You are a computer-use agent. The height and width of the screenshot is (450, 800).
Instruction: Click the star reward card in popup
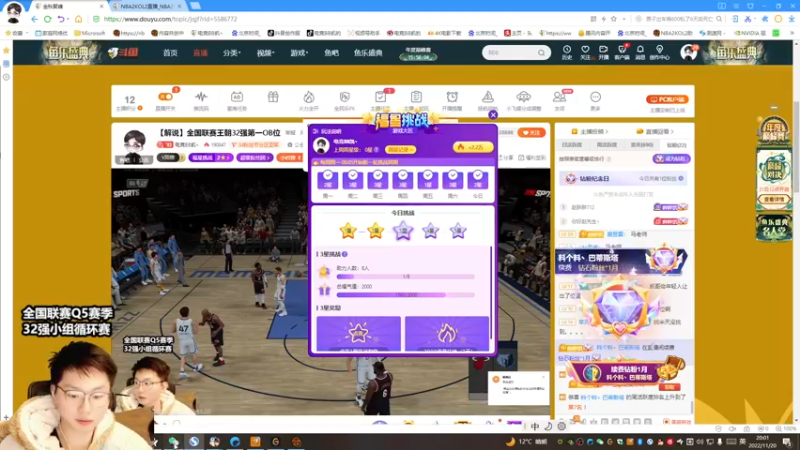(x=359, y=334)
